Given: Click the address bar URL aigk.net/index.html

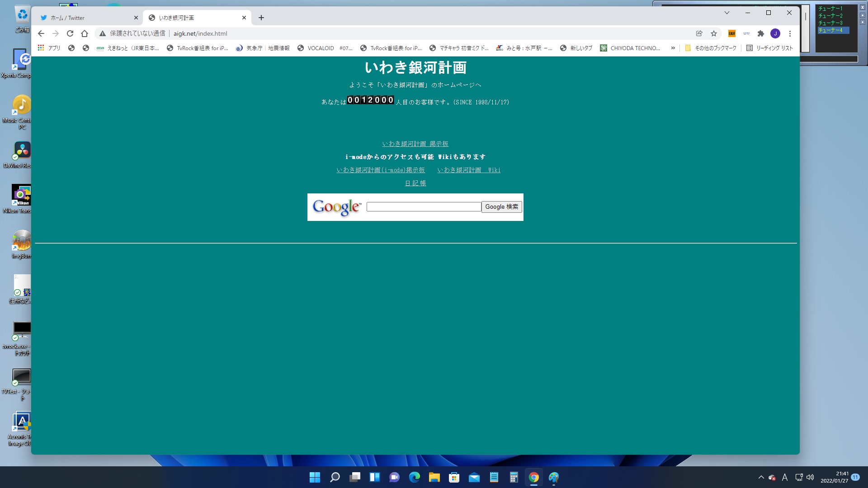Looking at the screenshot, I should click(x=200, y=33).
